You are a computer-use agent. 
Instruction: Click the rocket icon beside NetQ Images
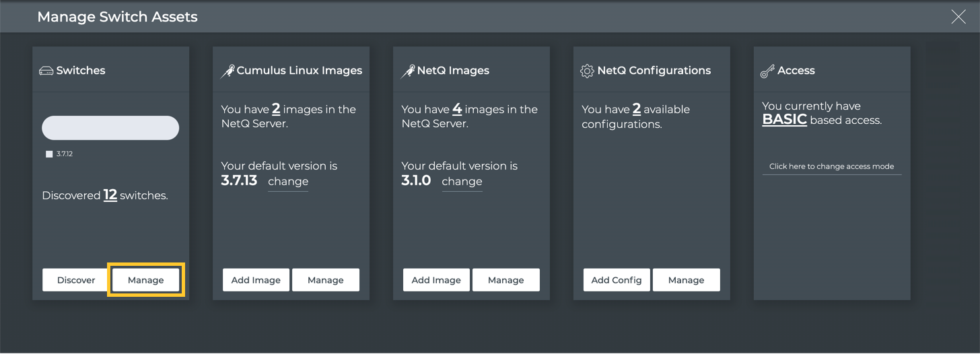tap(408, 71)
